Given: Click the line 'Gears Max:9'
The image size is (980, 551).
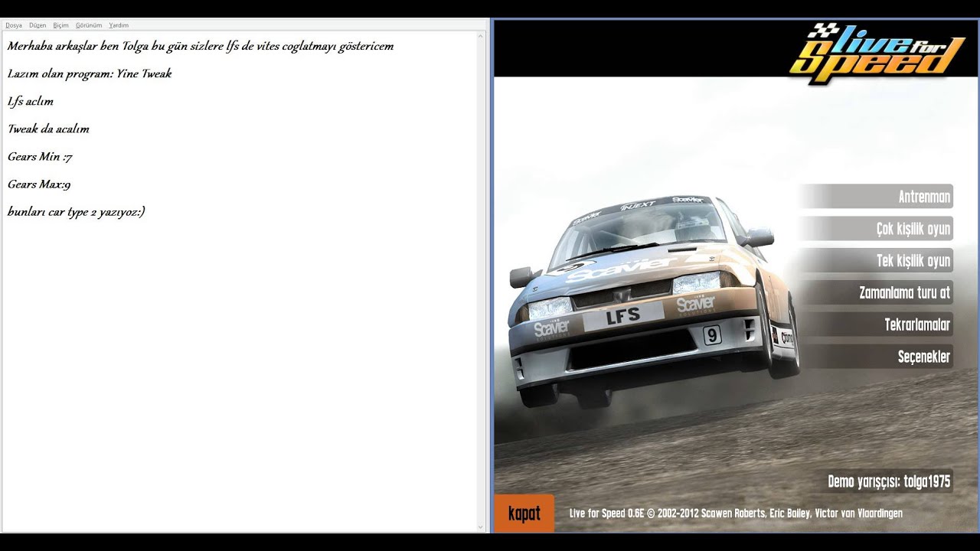Looking at the screenshot, I should coord(39,184).
